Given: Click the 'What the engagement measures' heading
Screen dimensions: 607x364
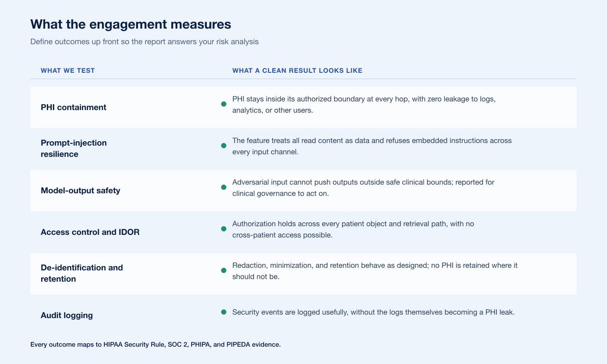Looking at the screenshot, I should click(x=131, y=24).
